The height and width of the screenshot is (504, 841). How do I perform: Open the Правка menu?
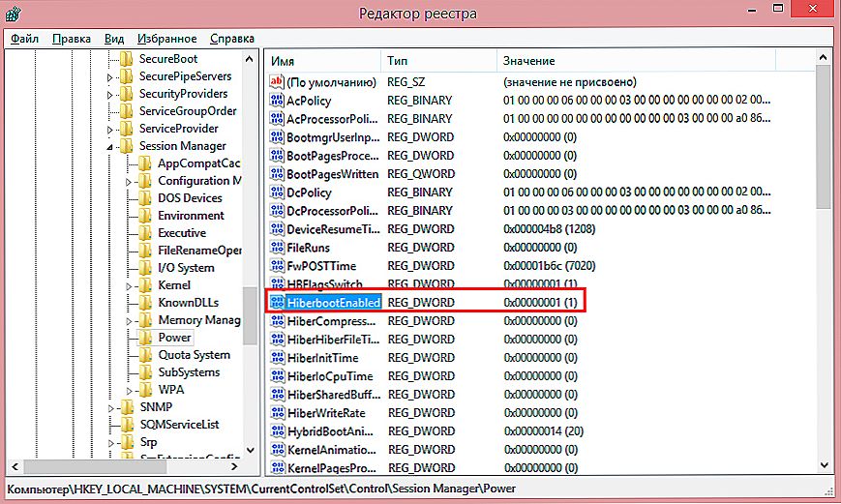click(72, 39)
